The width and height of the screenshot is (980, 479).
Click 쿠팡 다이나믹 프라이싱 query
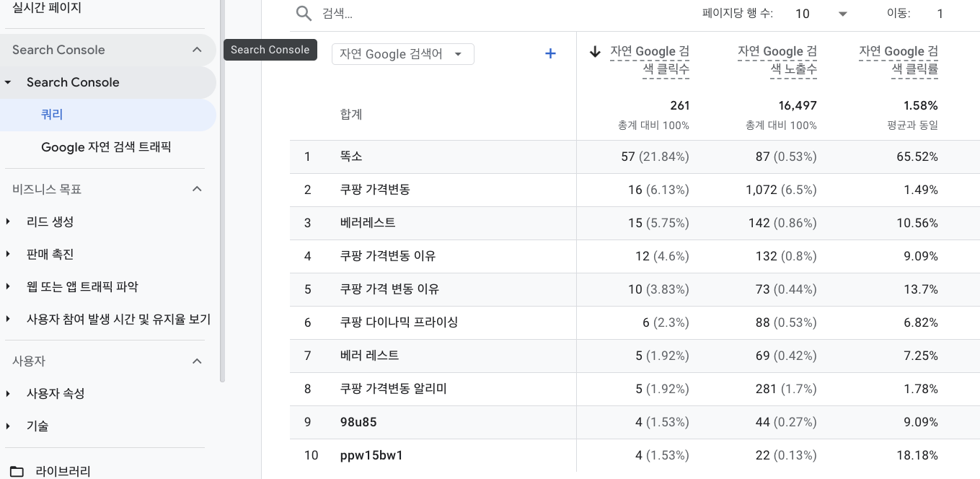coord(399,322)
